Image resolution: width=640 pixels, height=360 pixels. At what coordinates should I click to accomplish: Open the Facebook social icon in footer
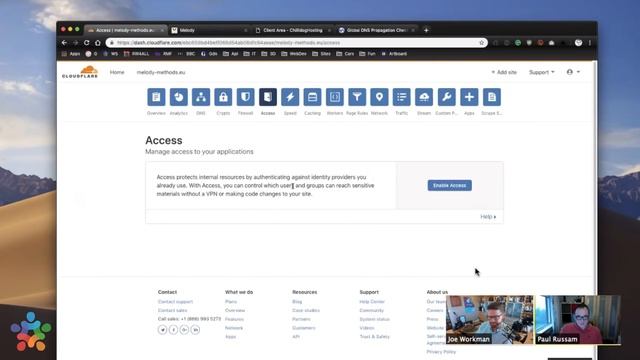tap(173, 329)
